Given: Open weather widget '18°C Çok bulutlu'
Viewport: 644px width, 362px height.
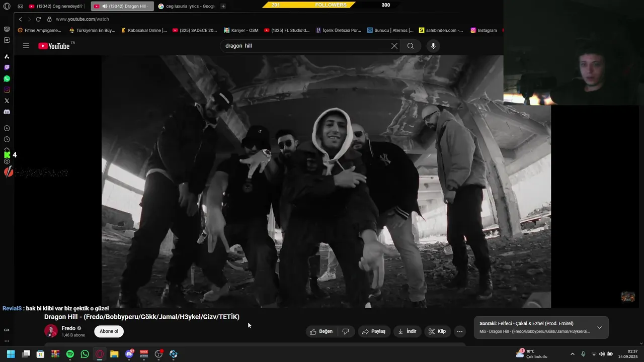Looking at the screenshot, I should [531, 354].
